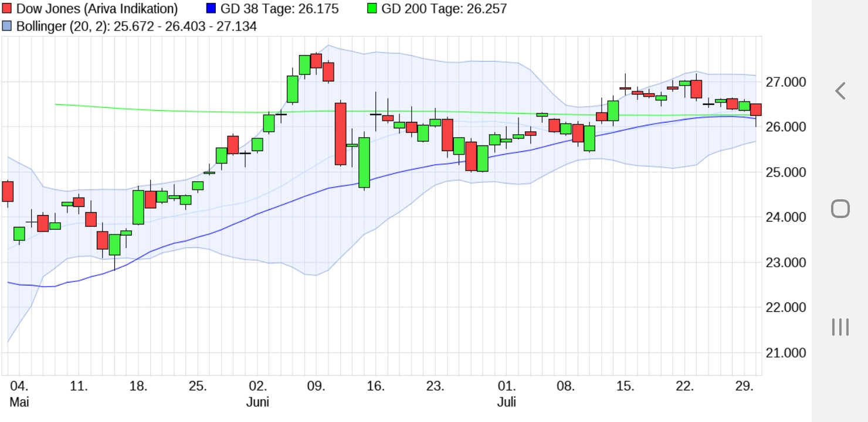Click the "29." date axis label
Screen dimensions: 868x422
(x=744, y=386)
